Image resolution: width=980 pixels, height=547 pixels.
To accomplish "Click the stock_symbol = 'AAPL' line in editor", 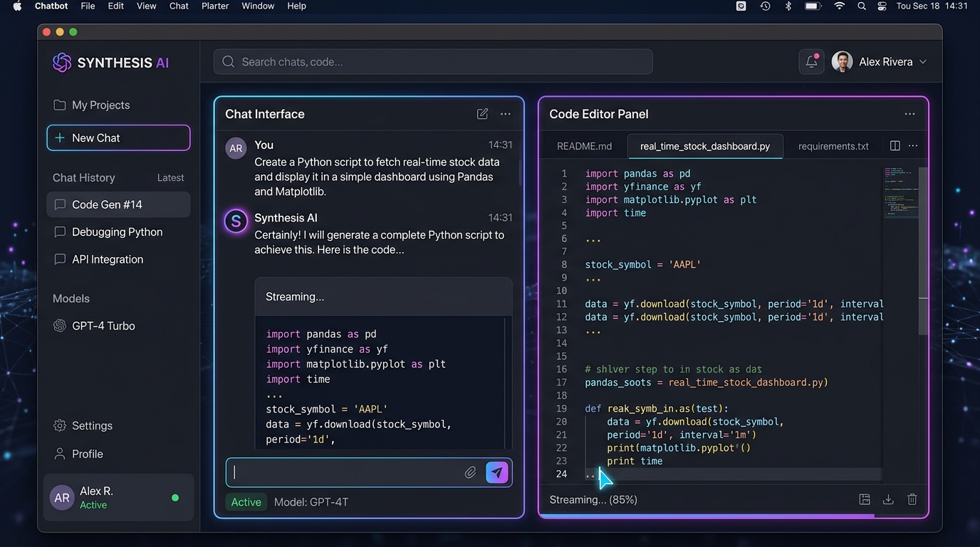I will [643, 264].
